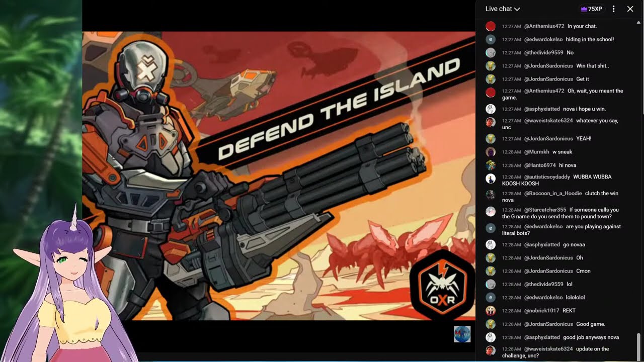This screenshot has width=644, height=362.
Task: Click 12:28 AM timestamp on 'REKT' message
Action: pos(511,311)
